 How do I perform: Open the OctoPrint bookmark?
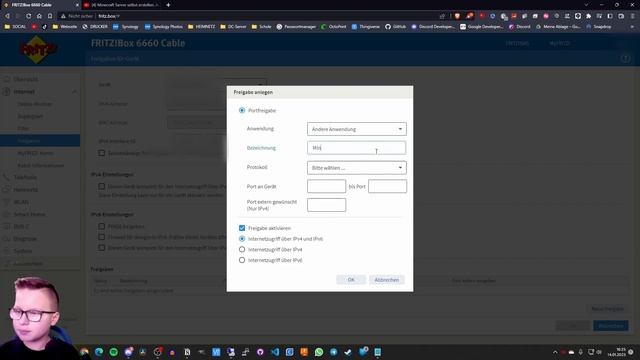coord(333,27)
